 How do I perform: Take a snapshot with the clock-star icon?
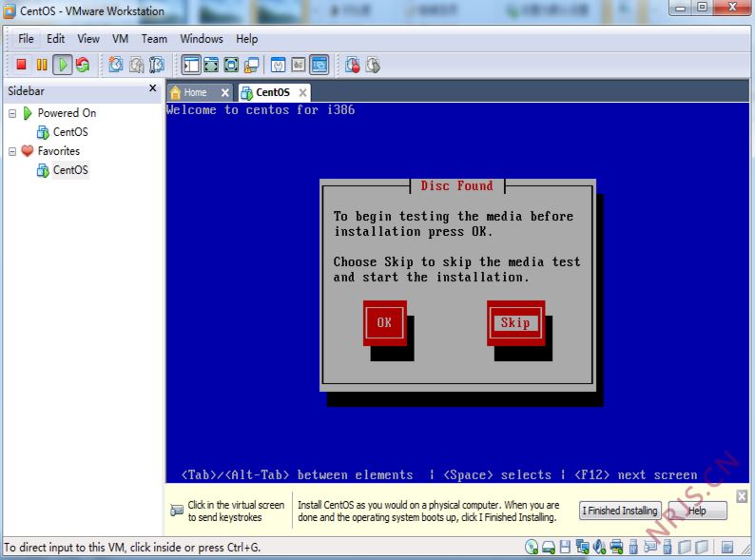(116, 65)
